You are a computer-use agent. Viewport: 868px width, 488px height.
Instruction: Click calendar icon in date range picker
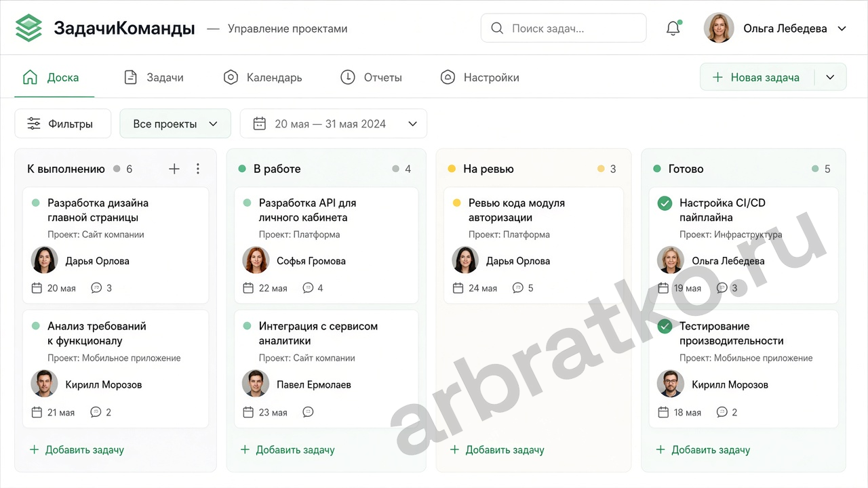[259, 124]
